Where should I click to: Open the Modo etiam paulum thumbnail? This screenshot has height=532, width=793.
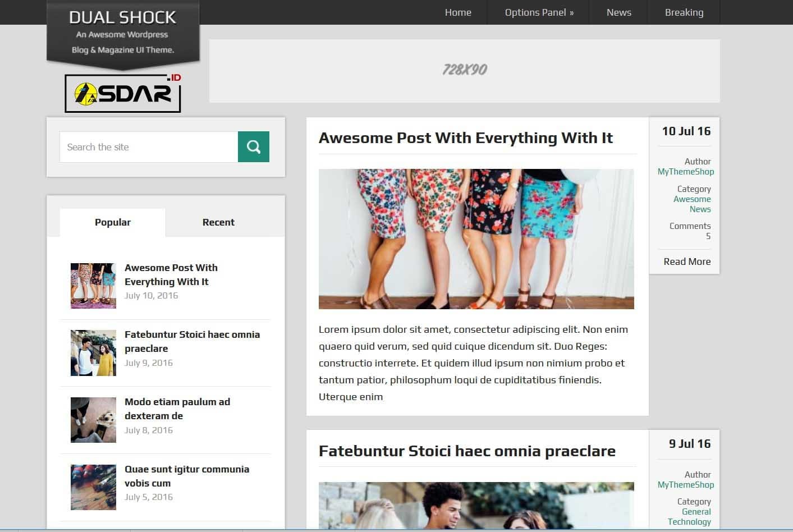coord(93,420)
